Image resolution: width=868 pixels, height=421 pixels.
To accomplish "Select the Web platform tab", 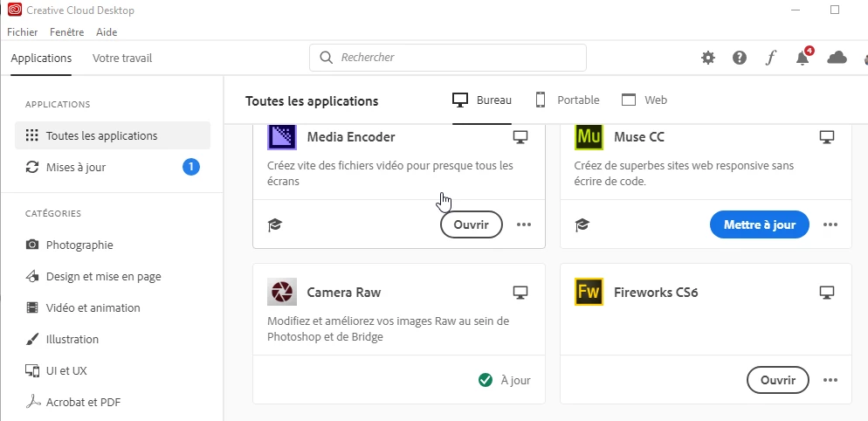I will point(644,100).
